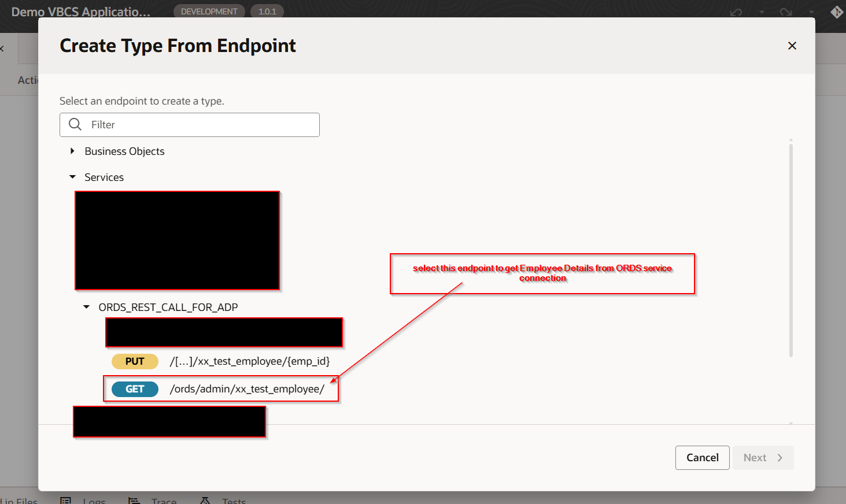Click the GET method badge
This screenshot has width=846, height=504.
coord(135,389)
